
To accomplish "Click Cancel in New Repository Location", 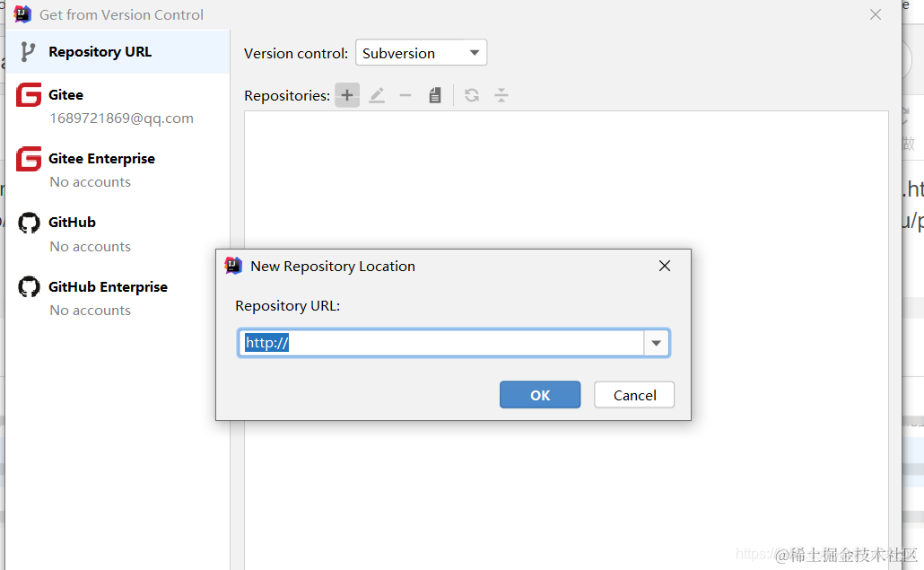I will (x=634, y=395).
